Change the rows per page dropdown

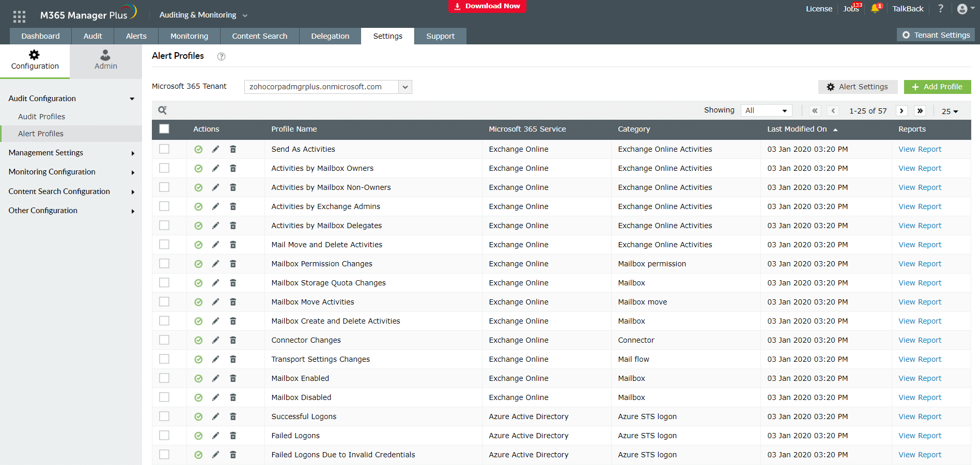pos(950,111)
